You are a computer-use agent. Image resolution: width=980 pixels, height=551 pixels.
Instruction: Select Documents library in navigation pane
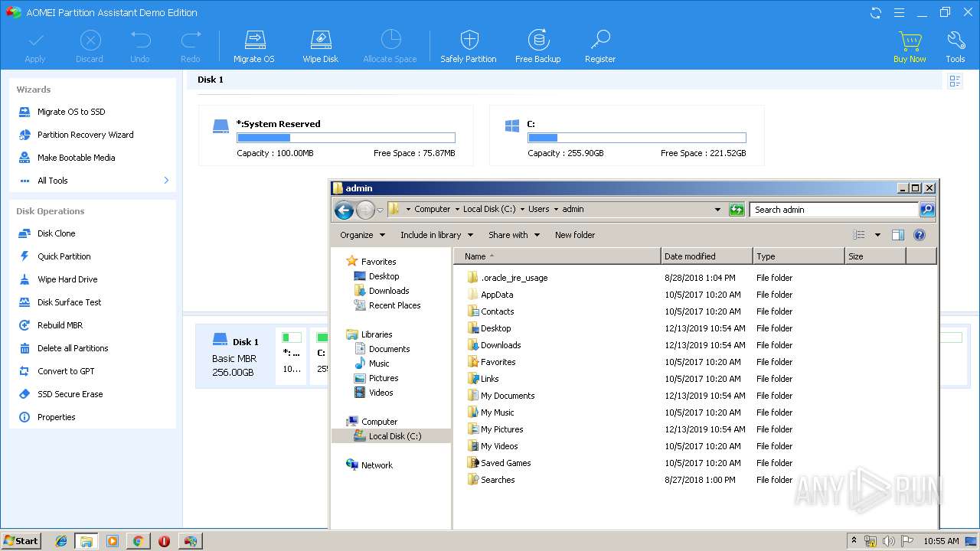[382, 349]
